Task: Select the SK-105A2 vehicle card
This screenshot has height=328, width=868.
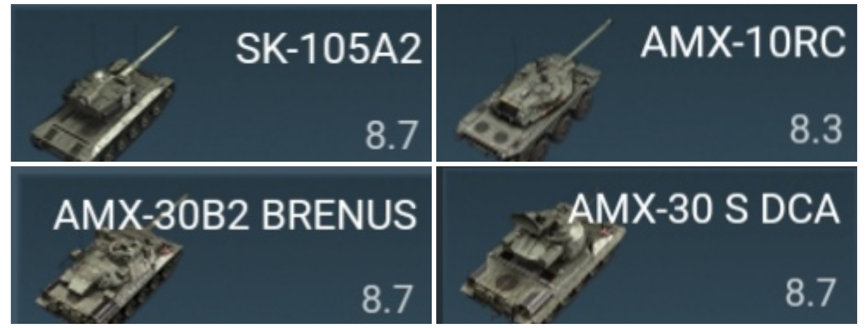Action: [221, 83]
